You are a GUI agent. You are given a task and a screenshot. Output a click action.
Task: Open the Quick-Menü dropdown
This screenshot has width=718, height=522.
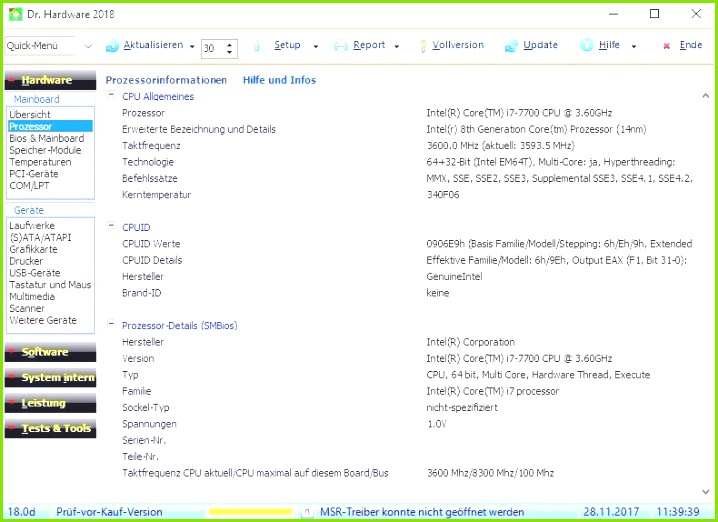[x=88, y=46]
